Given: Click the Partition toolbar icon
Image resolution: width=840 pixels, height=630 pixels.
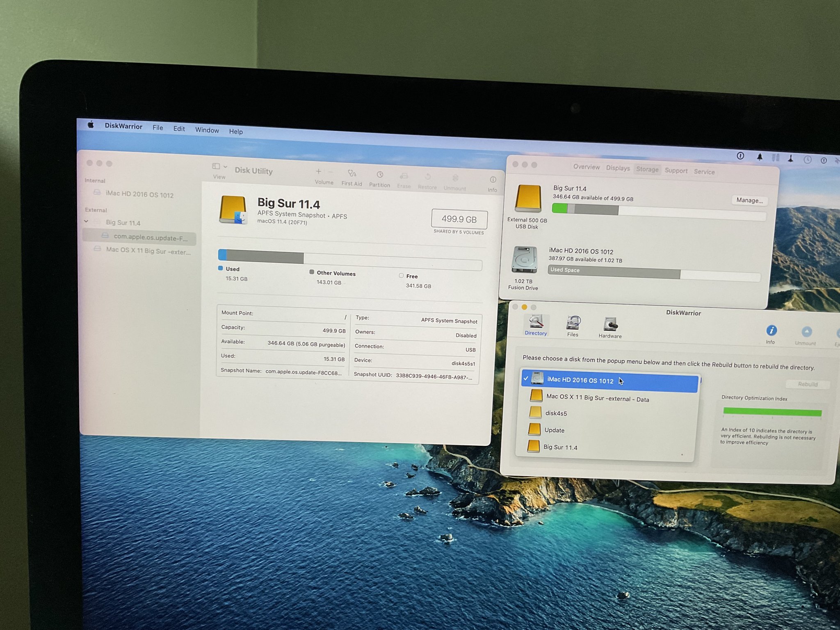Looking at the screenshot, I should (x=380, y=175).
